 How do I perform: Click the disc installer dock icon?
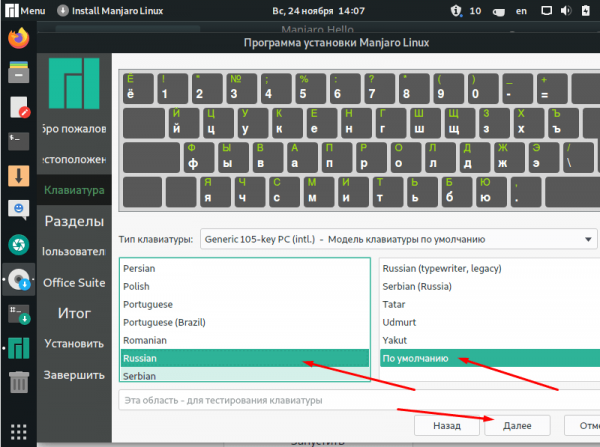(x=19, y=279)
